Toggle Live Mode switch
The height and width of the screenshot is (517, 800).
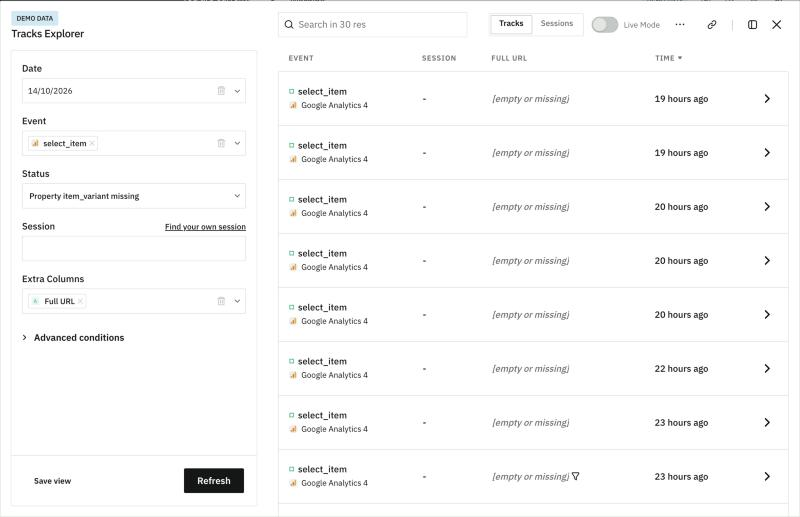click(605, 24)
